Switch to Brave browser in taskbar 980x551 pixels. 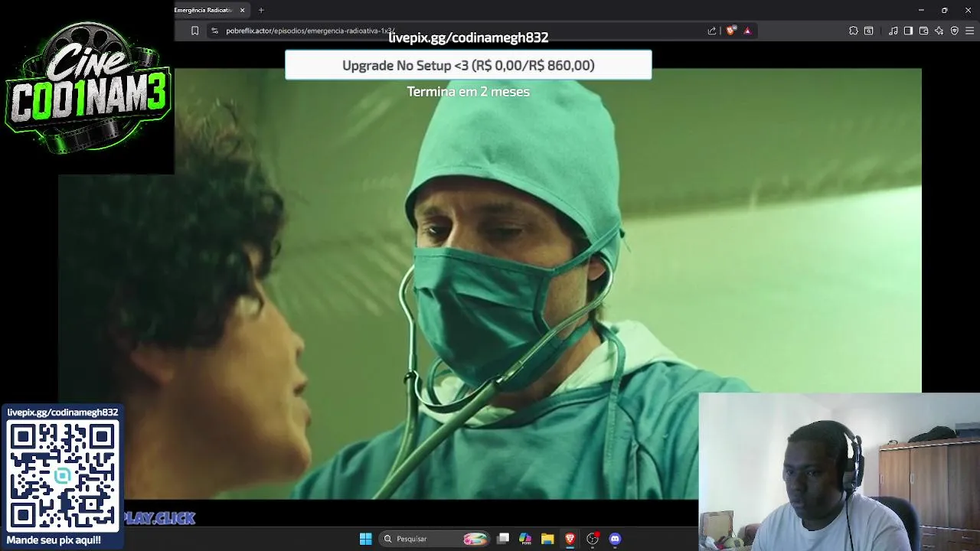tap(570, 539)
